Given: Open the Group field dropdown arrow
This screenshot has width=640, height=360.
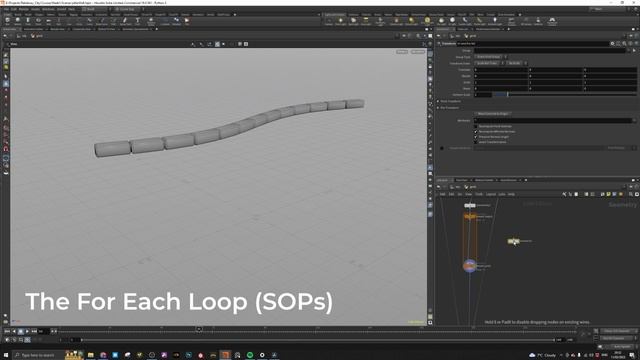Looking at the screenshot, I should (x=629, y=51).
